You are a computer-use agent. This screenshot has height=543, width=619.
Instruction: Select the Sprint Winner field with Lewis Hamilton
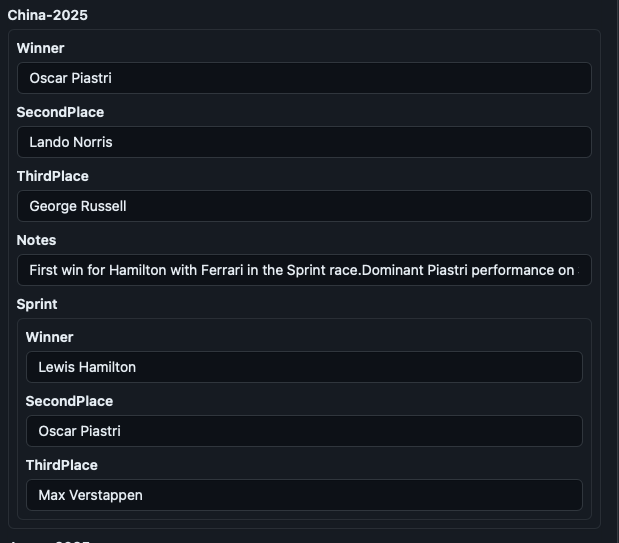click(x=304, y=367)
